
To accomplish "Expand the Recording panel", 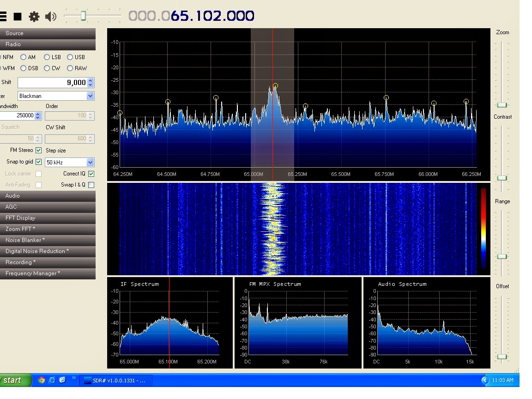I will point(48,262).
